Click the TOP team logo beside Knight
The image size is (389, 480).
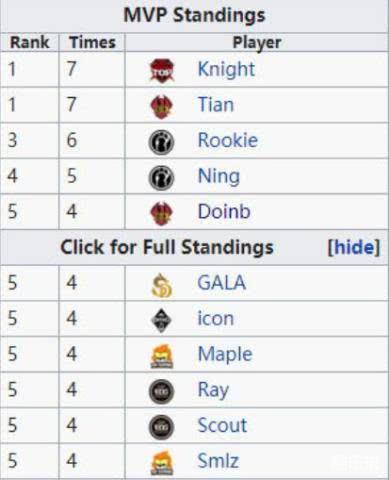coord(162,70)
